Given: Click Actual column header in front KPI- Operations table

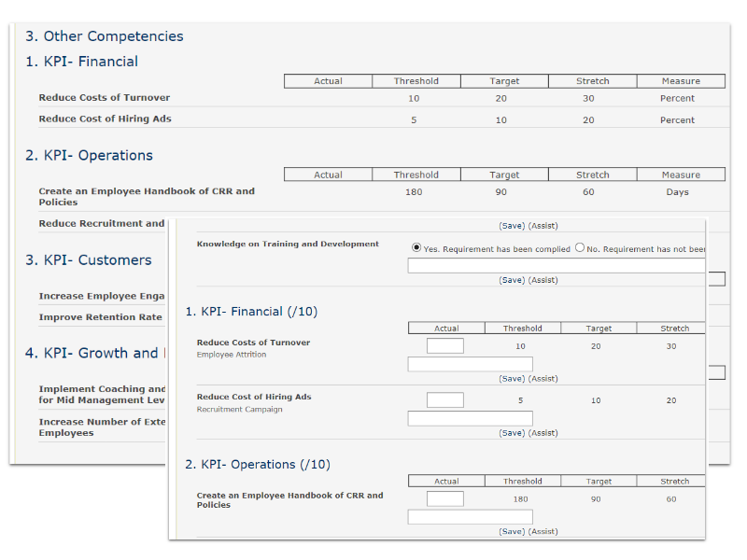Looking at the screenshot, I should (446, 481).
